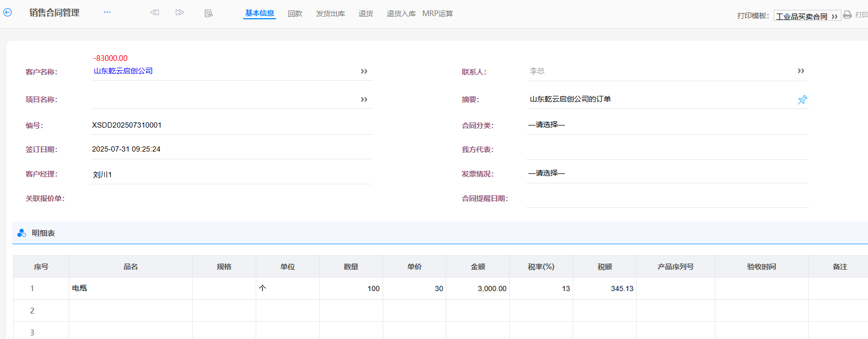Click the back arrow circle icon
This screenshot has width=868, height=339.
[7, 12]
